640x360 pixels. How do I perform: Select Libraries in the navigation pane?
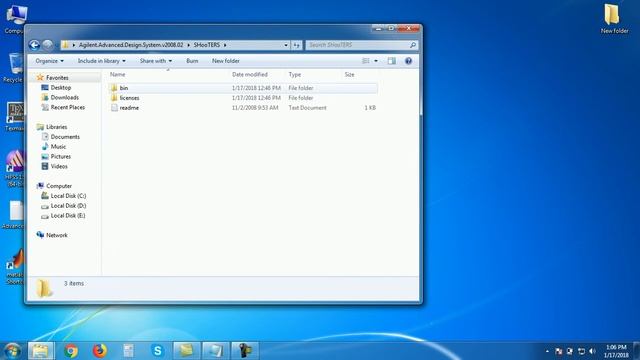point(56,127)
